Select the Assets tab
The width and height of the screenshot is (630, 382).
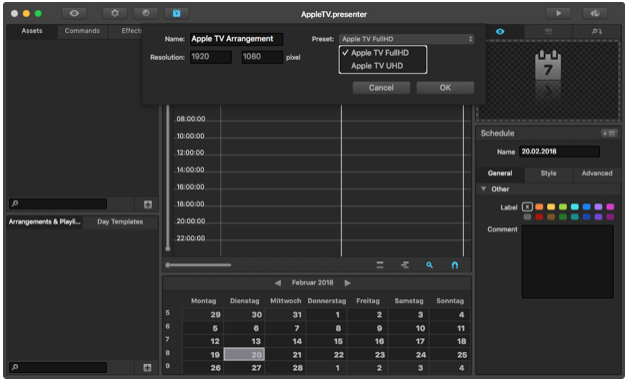click(x=32, y=31)
